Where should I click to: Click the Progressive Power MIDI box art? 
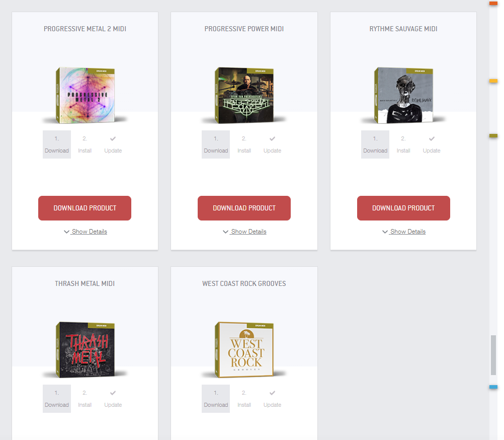tap(244, 95)
